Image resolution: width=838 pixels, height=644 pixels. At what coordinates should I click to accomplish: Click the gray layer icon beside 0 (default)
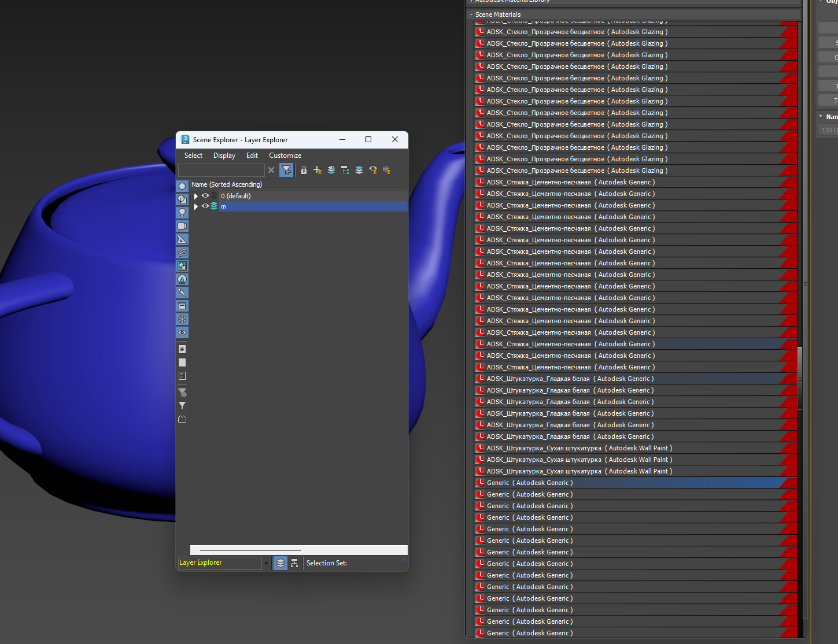coord(214,196)
